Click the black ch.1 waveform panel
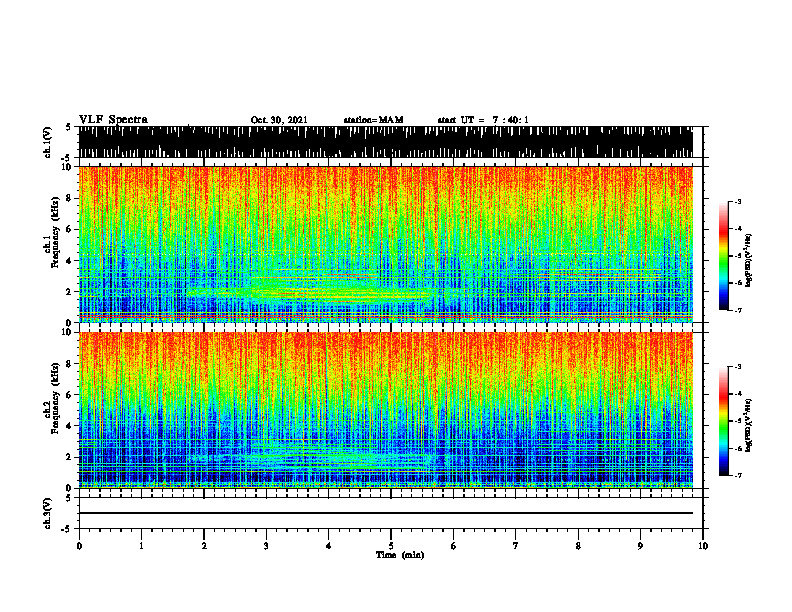 point(386,142)
